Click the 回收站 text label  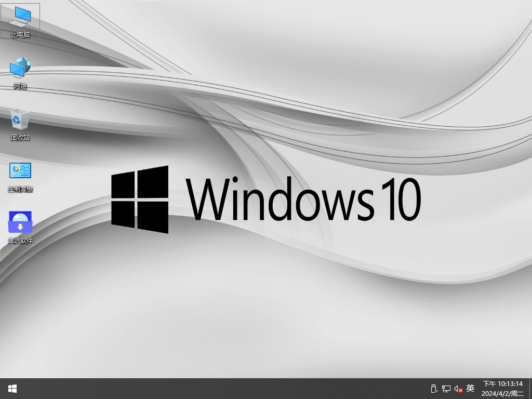(20, 138)
